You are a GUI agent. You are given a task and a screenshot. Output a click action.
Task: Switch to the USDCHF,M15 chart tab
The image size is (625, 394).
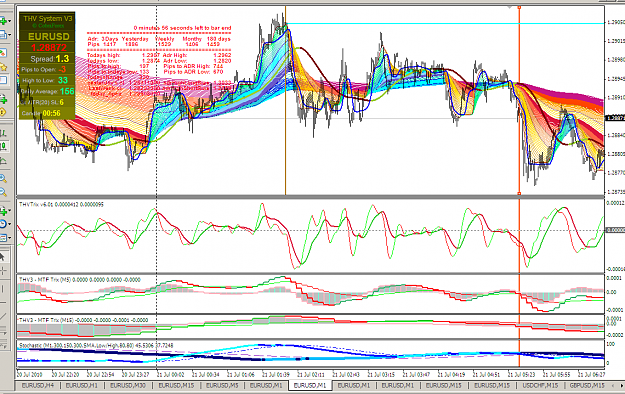pos(540,386)
